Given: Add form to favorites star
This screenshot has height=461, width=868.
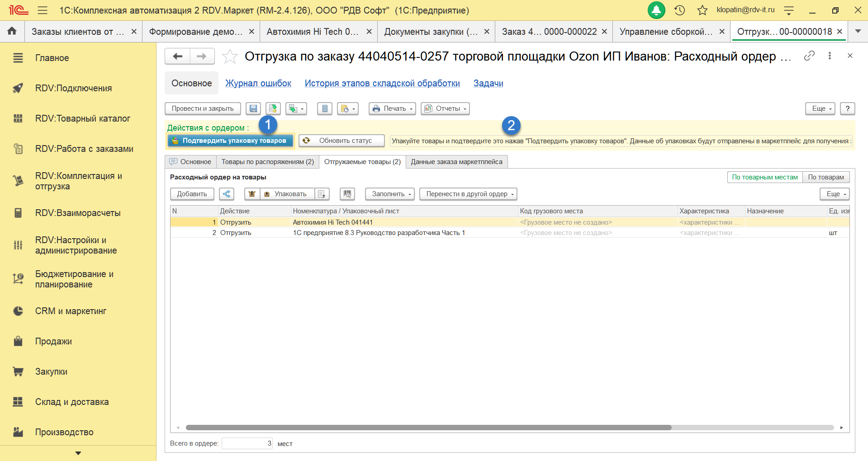Looking at the screenshot, I should point(230,56).
